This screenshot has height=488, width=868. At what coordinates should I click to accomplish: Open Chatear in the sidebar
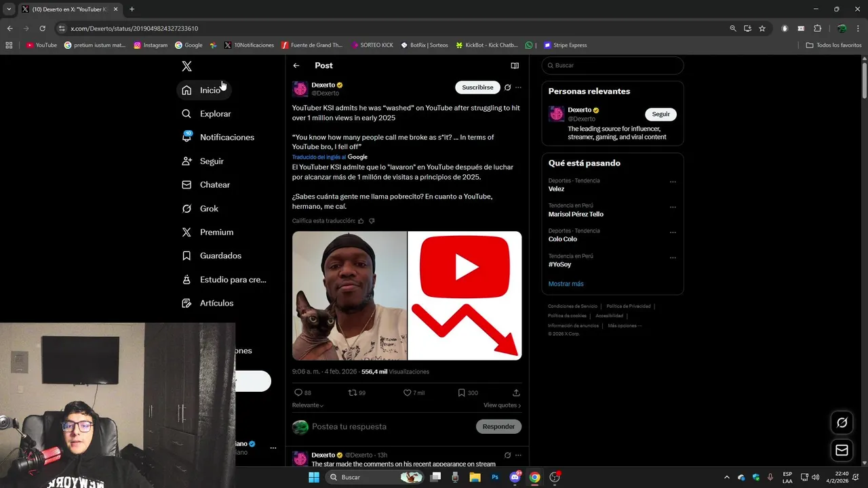point(206,184)
